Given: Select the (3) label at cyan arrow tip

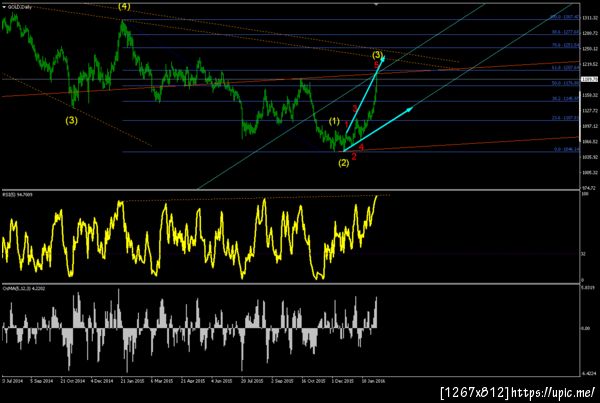Looking at the screenshot, I should [x=377, y=54].
